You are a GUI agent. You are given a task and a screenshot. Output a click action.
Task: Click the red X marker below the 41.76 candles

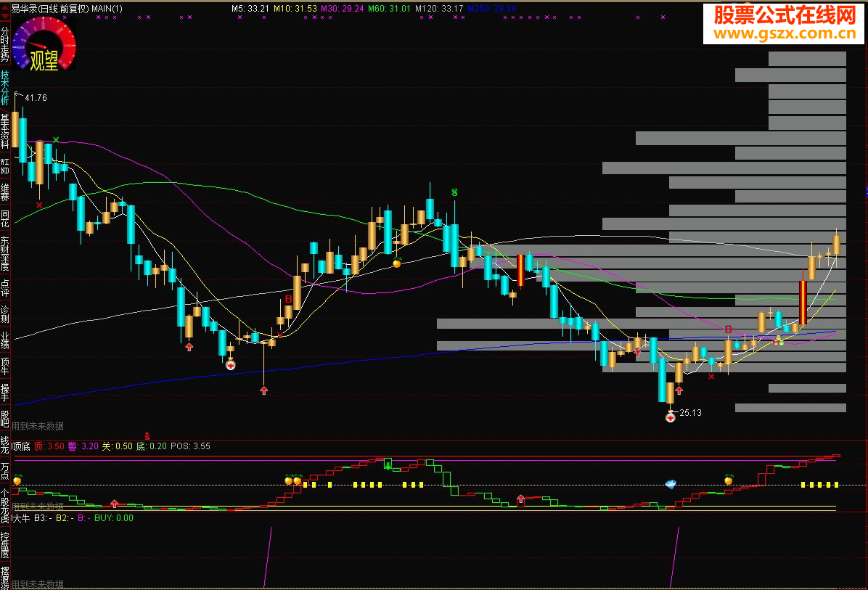39,205
